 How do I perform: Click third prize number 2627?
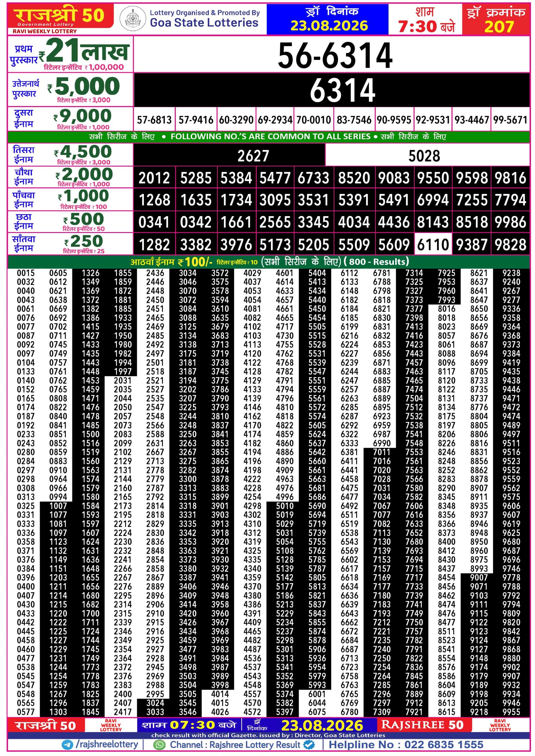click(x=253, y=156)
